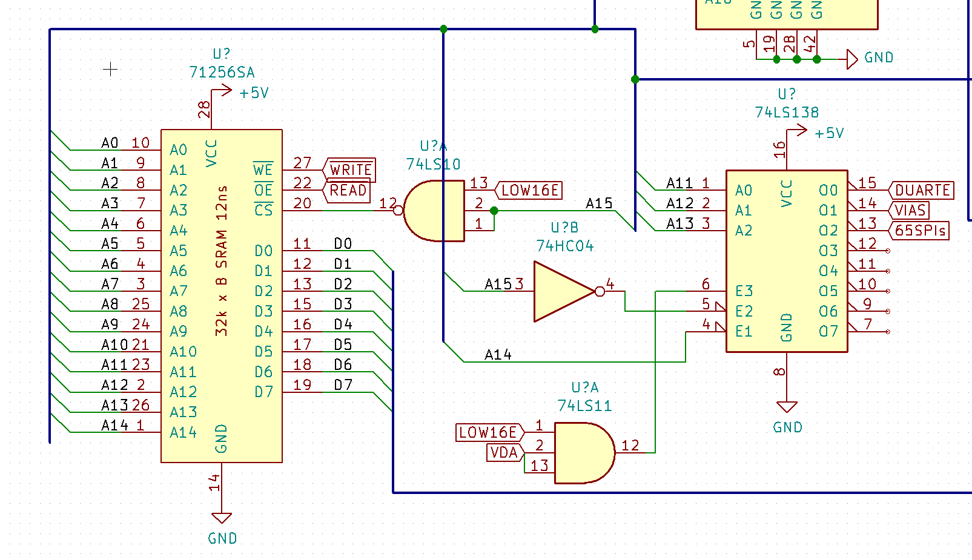
Task: Click the 74LS11 AND gate symbol
Action: [x=583, y=453]
